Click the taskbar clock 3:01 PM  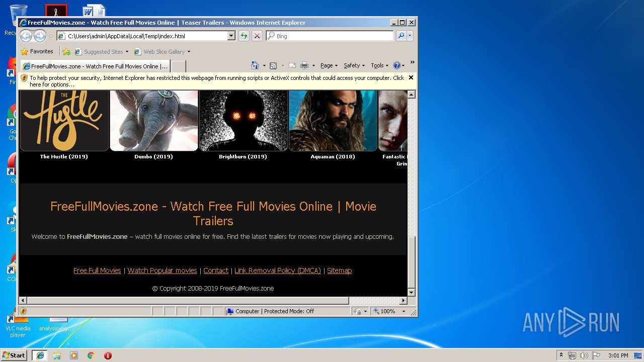[618, 355]
